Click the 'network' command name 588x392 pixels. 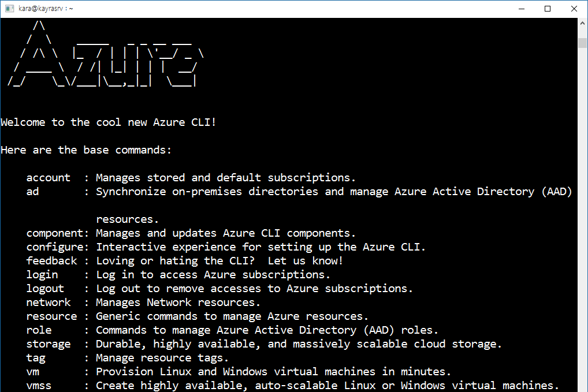point(49,303)
